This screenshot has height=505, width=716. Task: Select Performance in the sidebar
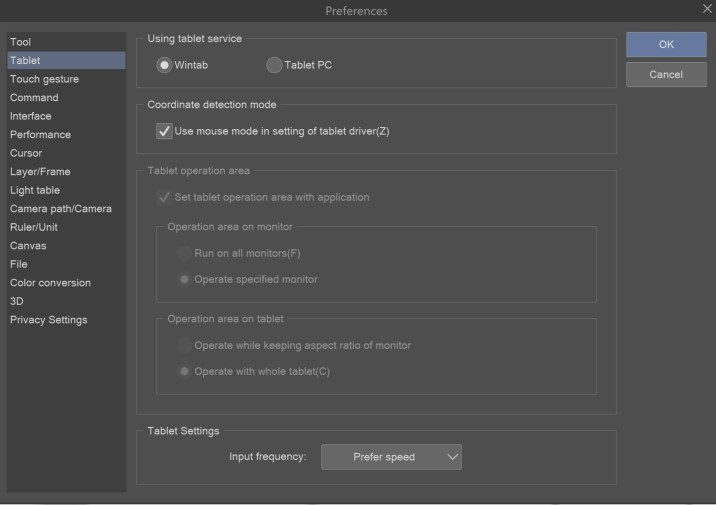pyautogui.click(x=40, y=135)
